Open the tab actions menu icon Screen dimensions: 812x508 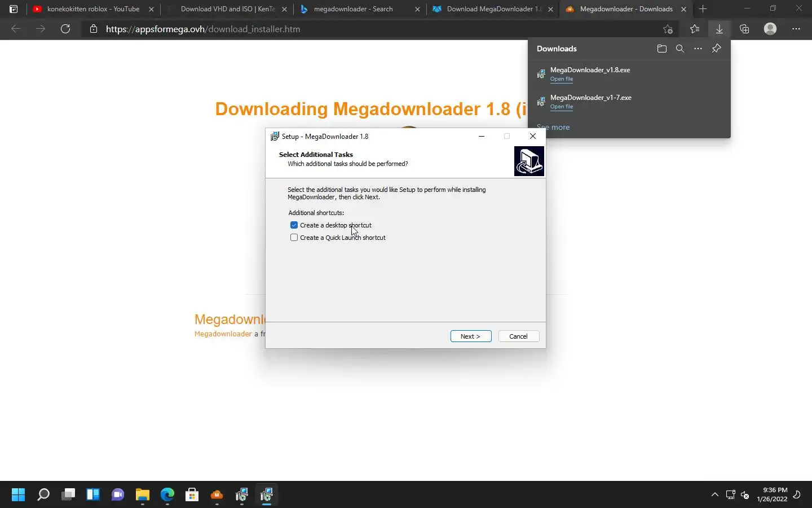(x=14, y=9)
